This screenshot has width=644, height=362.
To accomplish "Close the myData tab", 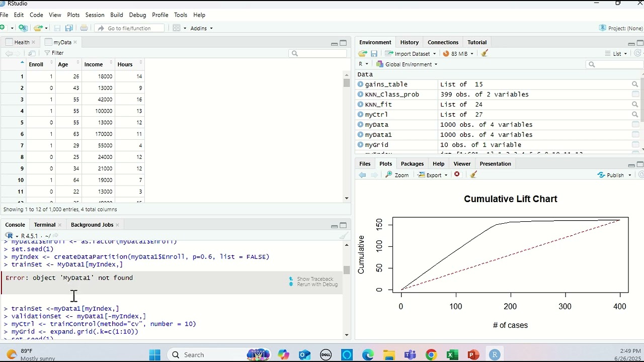I will (75, 42).
